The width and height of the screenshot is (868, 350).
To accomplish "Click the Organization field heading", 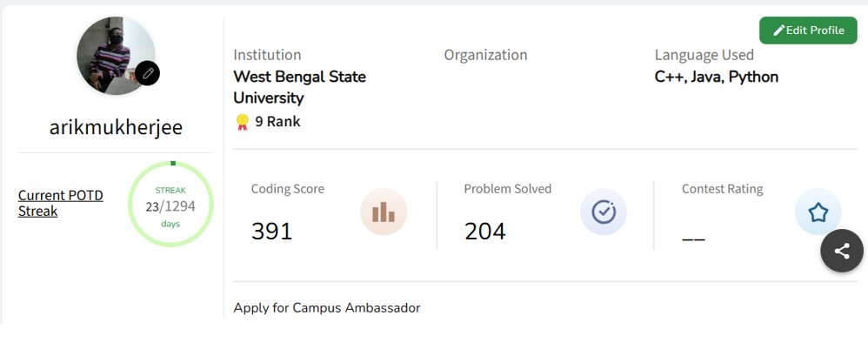I will (x=485, y=55).
